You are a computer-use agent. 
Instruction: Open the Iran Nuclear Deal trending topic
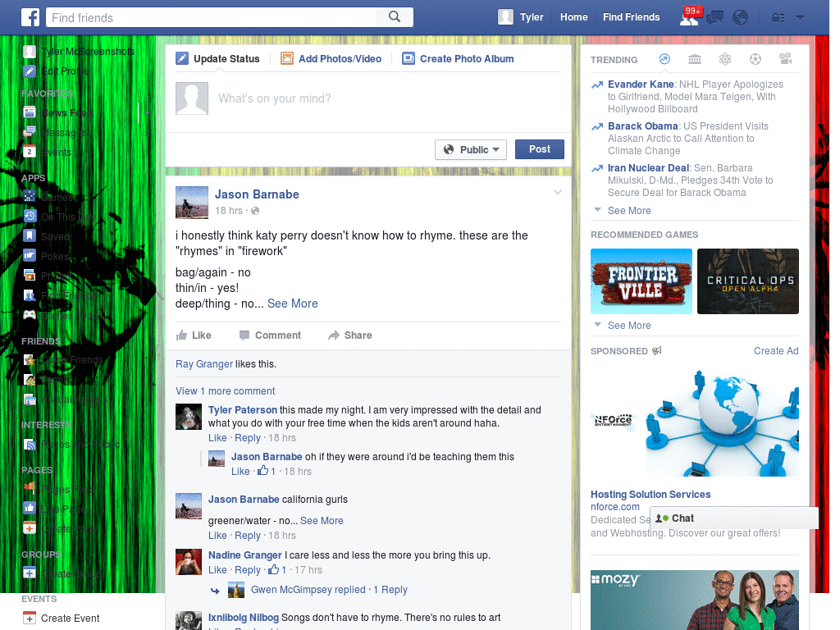648,167
